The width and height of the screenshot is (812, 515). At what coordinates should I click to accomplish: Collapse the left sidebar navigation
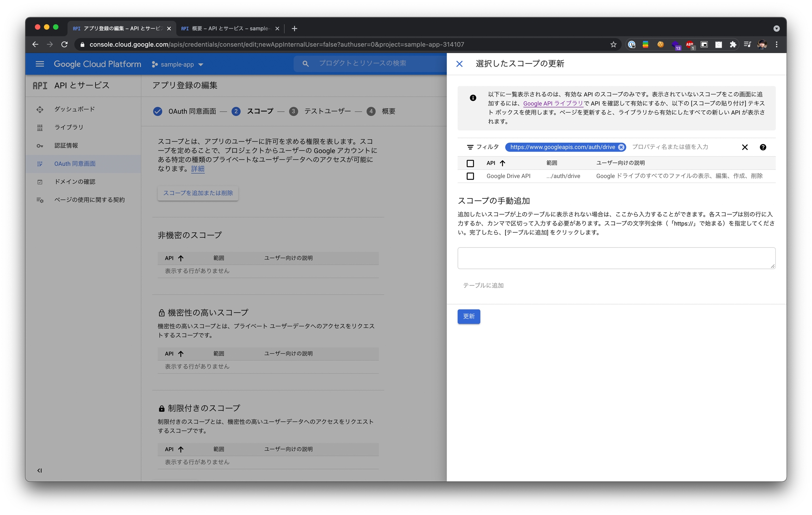39,470
